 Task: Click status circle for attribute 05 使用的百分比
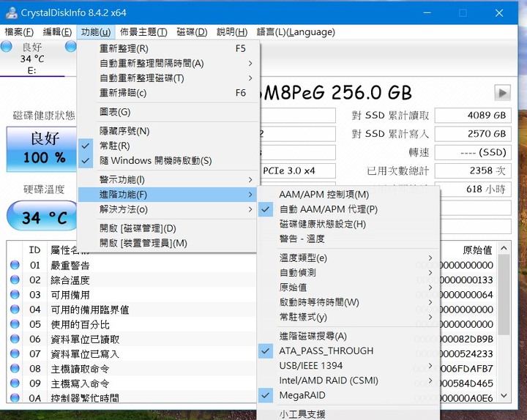tap(15, 324)
